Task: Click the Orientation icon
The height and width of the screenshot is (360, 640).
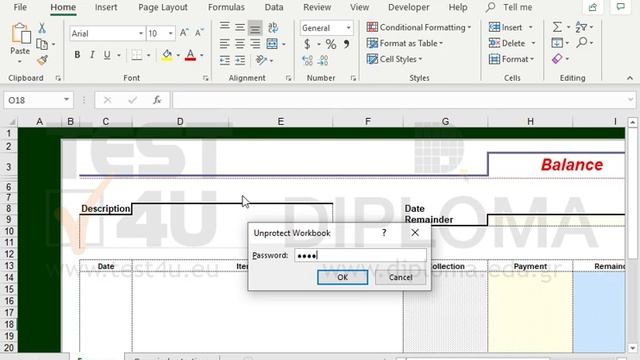Action: [261, 60]
